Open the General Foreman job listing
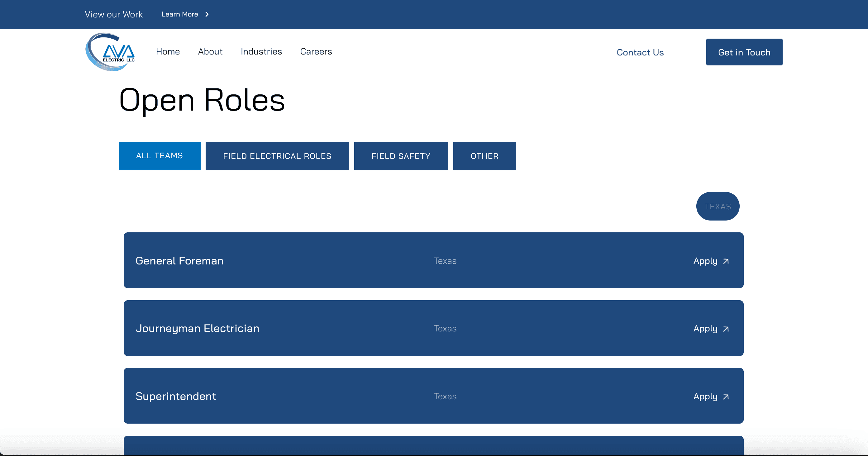This screenshot has width=868, height=456. pyautogui.click(x=179, y=261)
